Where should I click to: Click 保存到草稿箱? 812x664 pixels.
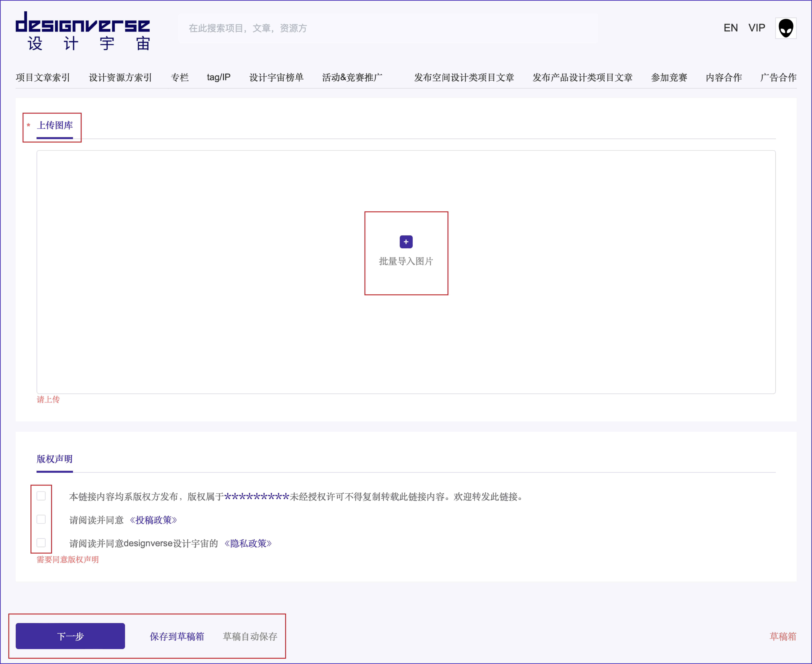177,636
